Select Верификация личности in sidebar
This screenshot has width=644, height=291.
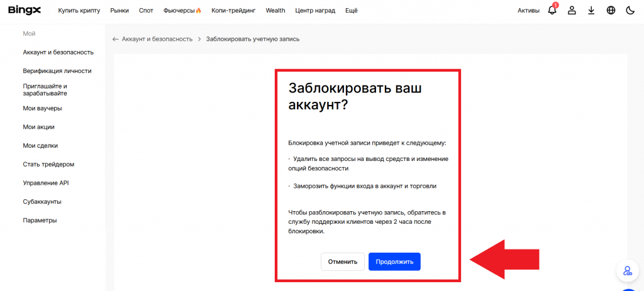(57, 71)
